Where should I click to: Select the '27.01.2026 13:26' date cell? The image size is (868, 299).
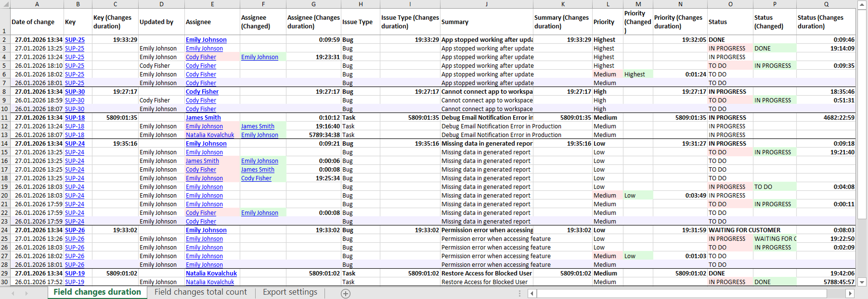click(x=37, y=239)
